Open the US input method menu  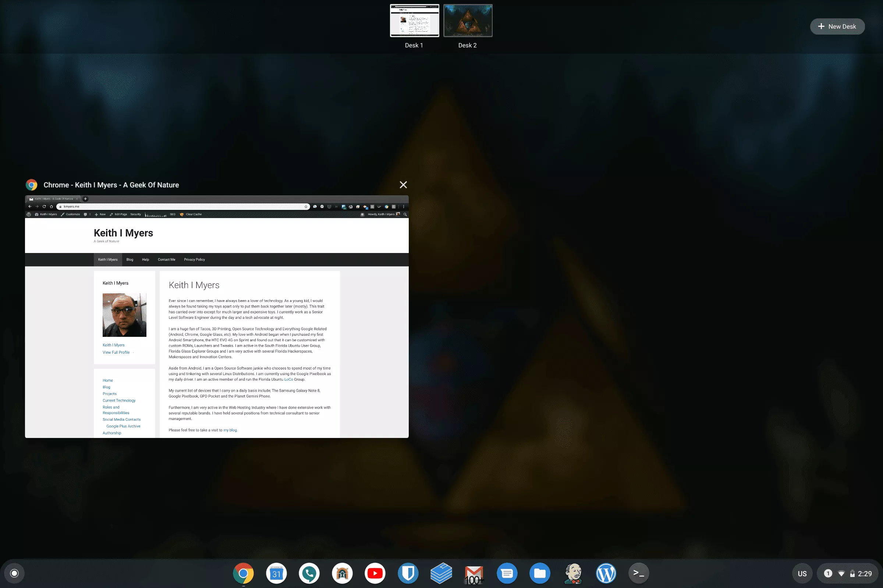[x=802, y=573]
